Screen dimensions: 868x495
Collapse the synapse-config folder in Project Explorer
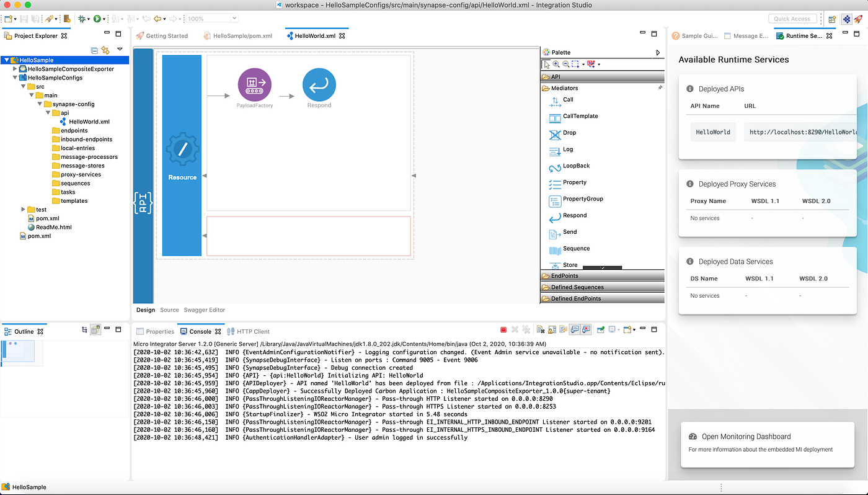pyautogui.click(x=38, y=104)
